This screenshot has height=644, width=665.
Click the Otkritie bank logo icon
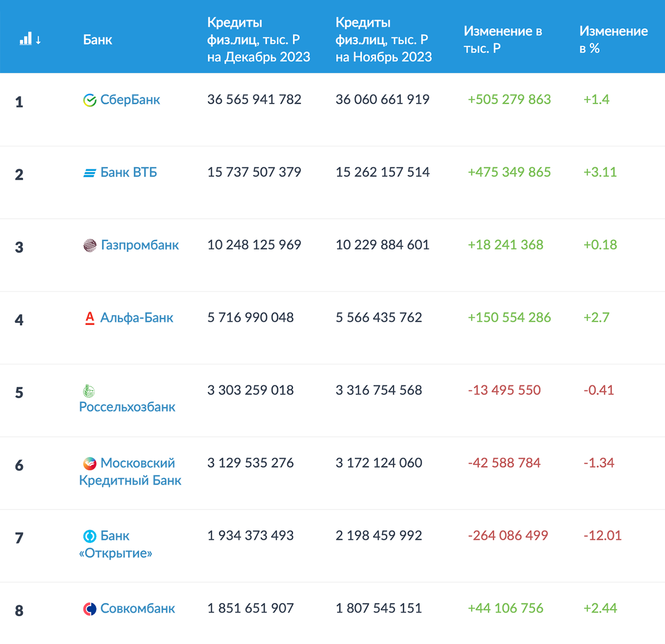(90, 536)
